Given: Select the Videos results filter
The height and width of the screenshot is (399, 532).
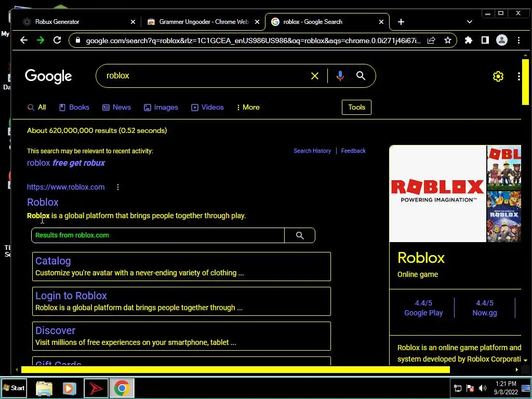Looking at the screenshot, I should (x=207, y=108).
